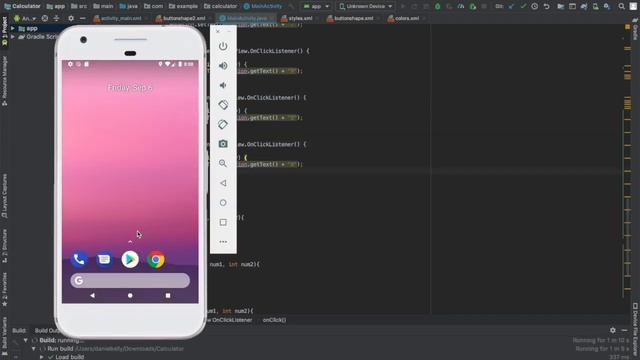Tap the Android home navigation button
640x360 pixels.
tap(130, 295)
